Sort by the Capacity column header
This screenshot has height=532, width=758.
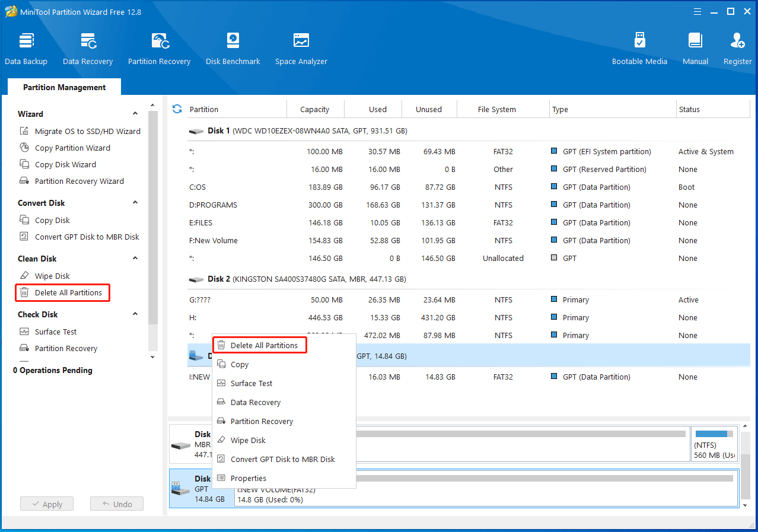[315, 109]
